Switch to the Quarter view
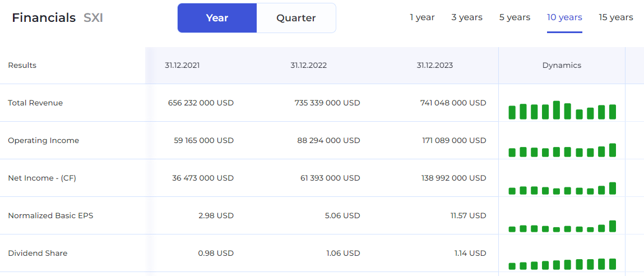The image size is (644, 276). (x=296, y=18)
